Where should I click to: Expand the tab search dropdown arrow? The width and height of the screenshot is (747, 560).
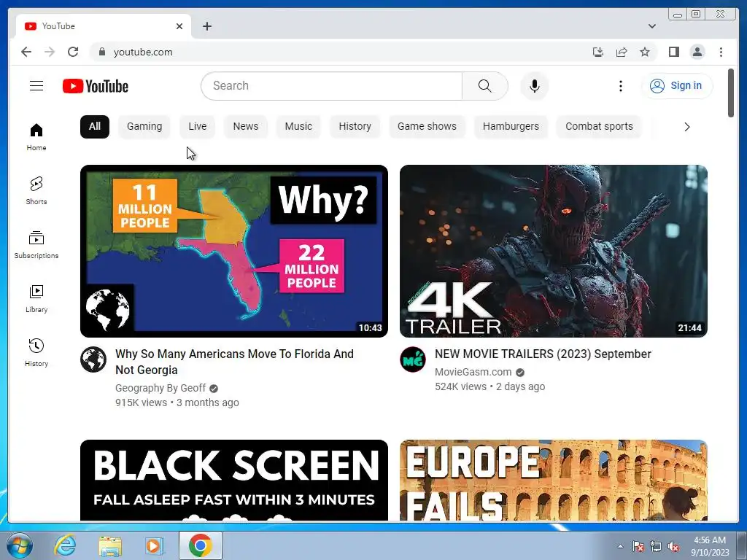652,26
